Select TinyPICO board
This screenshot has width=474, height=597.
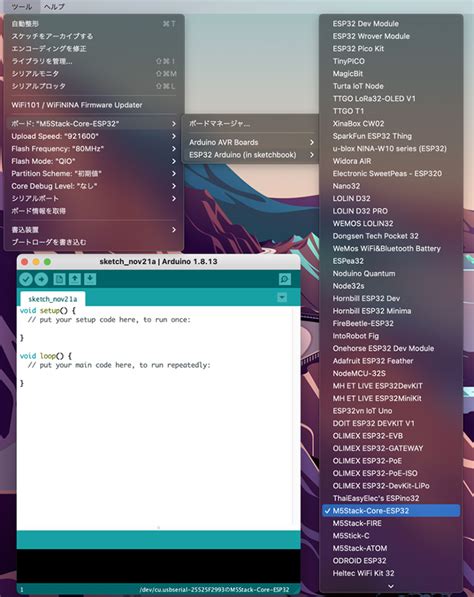tap(391, 61)
